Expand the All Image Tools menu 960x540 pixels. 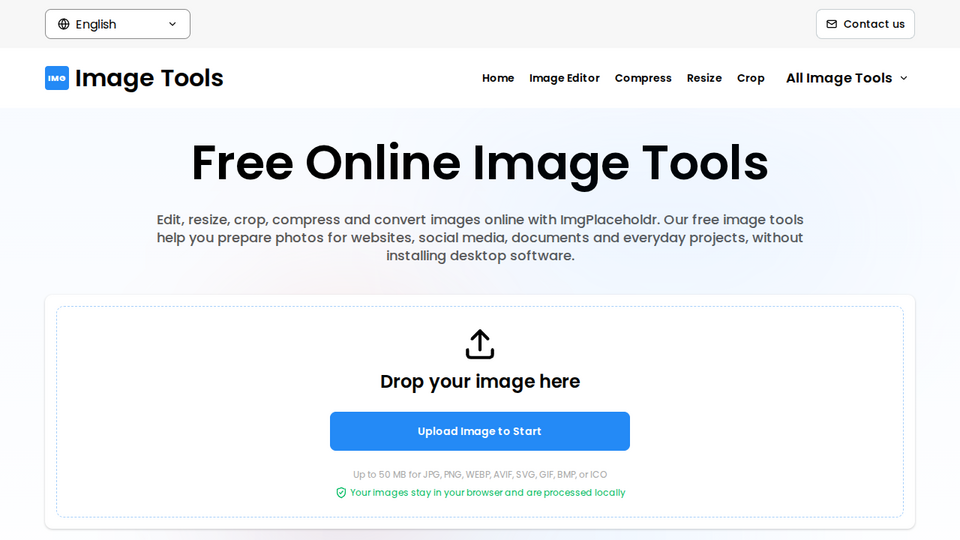[x=847, y=78]
